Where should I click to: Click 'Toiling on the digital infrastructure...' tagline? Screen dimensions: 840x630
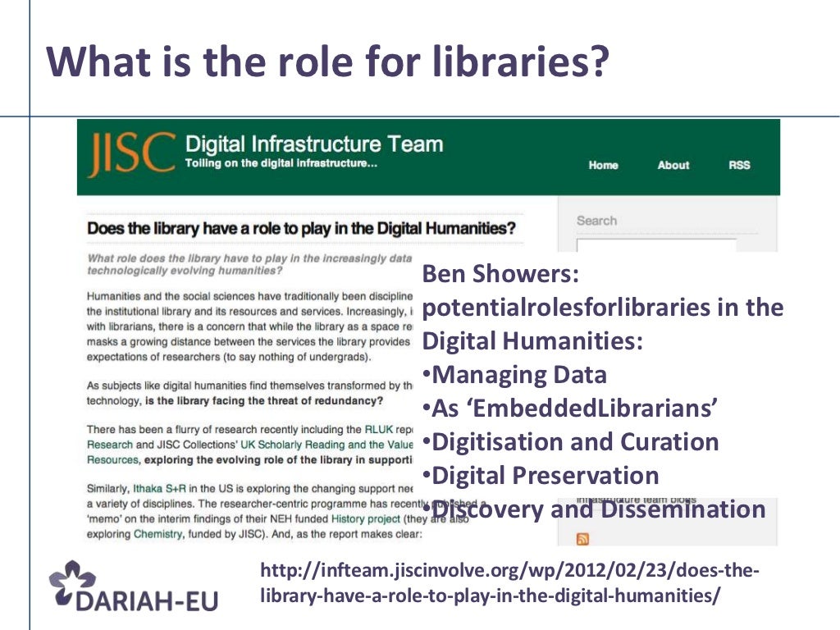(x=281, y=163)
